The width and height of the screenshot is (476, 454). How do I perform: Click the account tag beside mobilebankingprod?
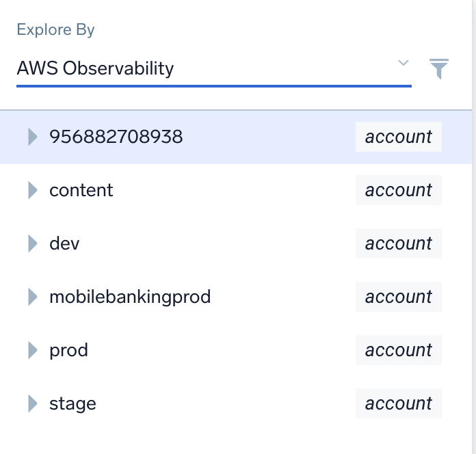[x=398, y=297]
